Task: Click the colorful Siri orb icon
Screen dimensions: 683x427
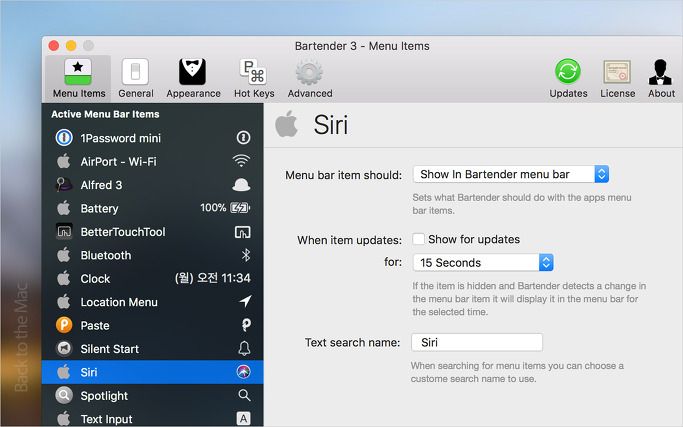Action: 243,372
